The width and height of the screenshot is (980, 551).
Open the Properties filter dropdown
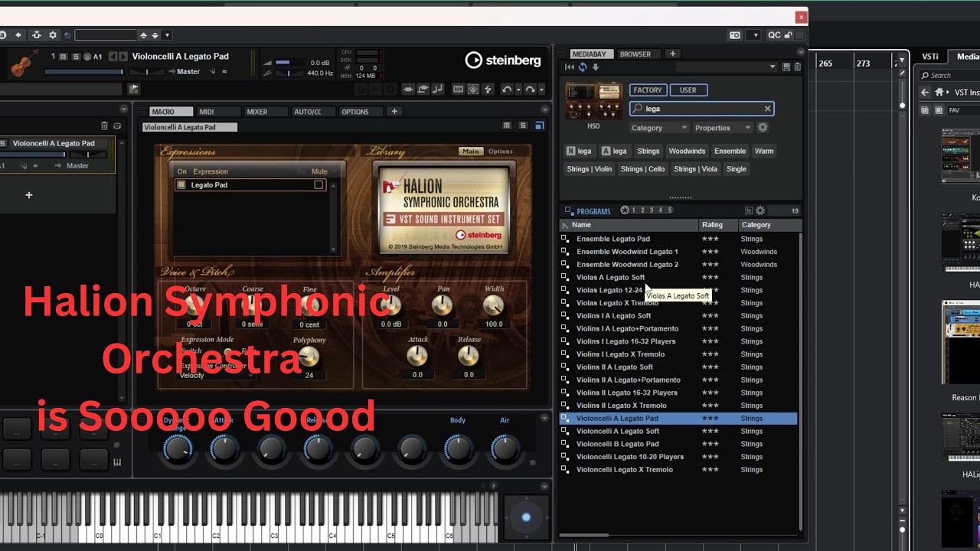coord(722,128)
